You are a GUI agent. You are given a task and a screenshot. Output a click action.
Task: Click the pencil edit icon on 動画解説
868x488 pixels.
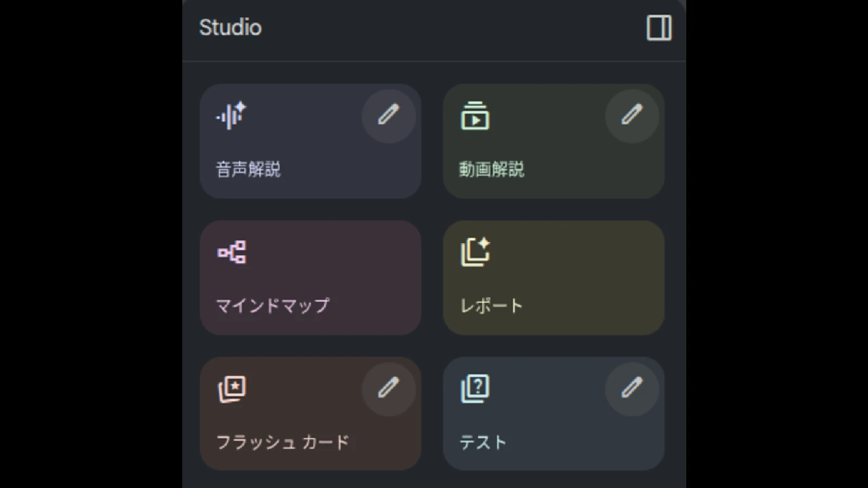point(632,115)
